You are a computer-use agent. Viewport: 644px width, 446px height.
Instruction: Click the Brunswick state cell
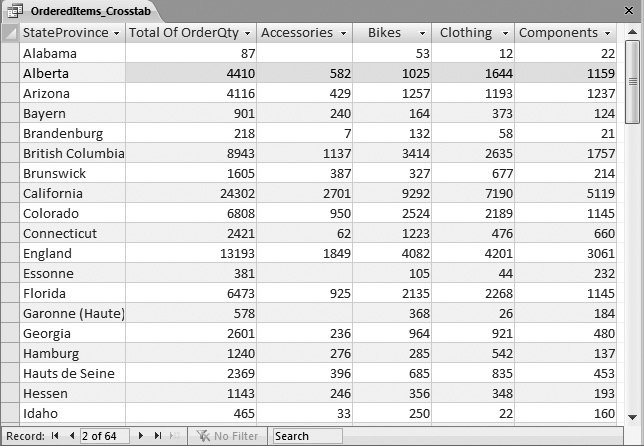coord(72,173)
